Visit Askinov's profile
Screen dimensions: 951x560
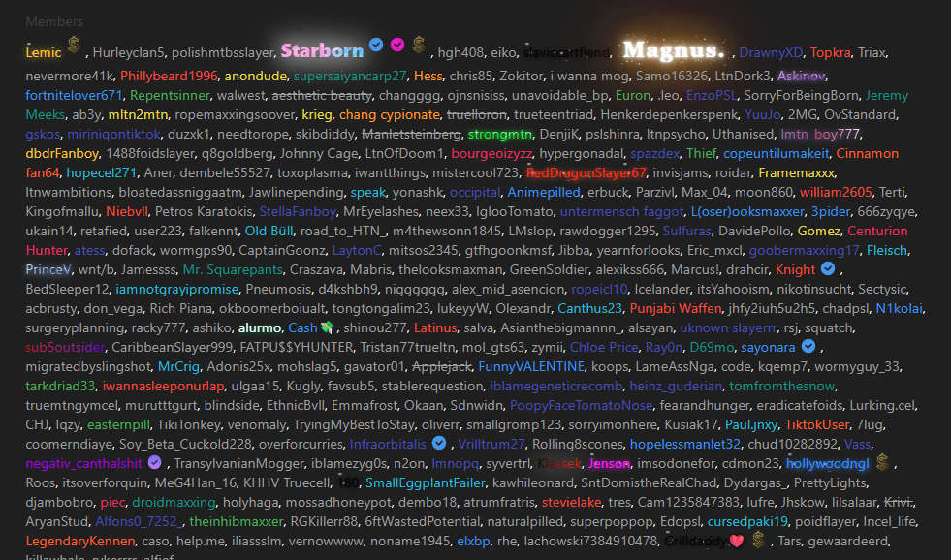click(x=801, y=76)
